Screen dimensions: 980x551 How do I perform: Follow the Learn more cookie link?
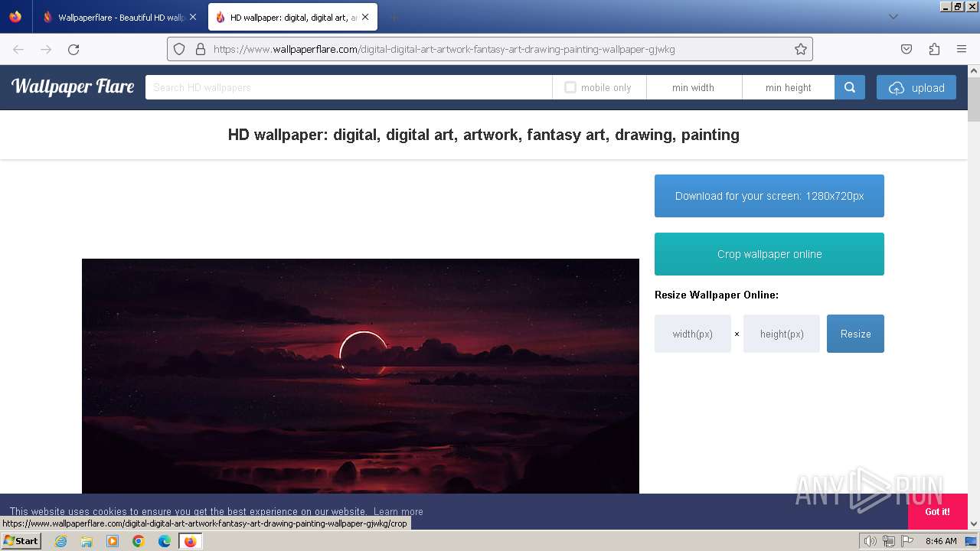[398, 511]
